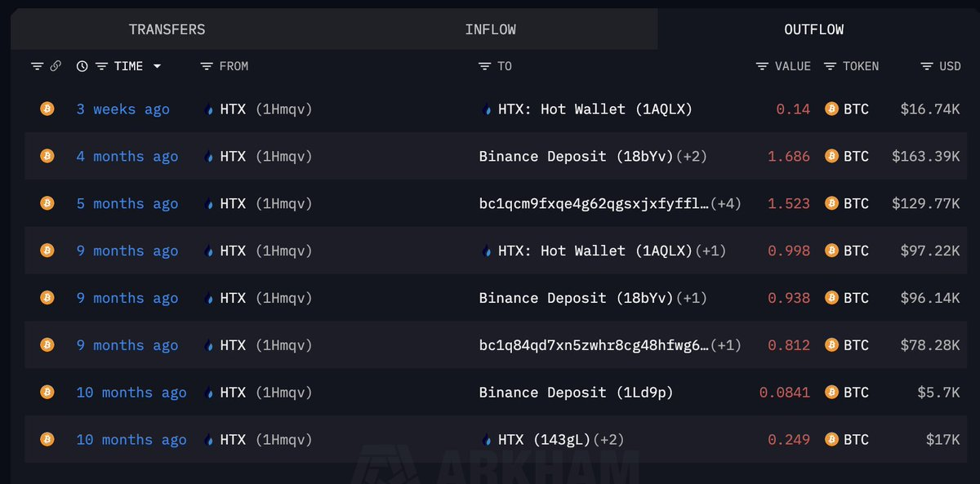Select the OUTFLOW tab

(x=814, y=29)
